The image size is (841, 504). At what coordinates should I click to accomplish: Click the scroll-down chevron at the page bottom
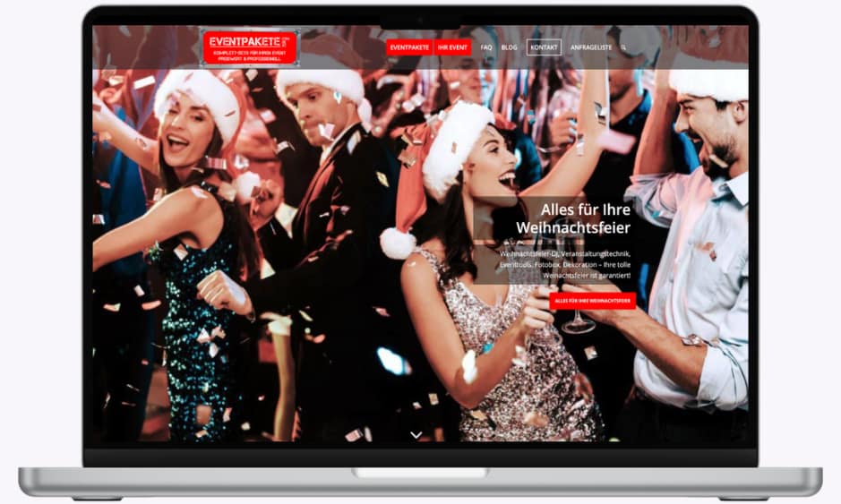point(416,434)
